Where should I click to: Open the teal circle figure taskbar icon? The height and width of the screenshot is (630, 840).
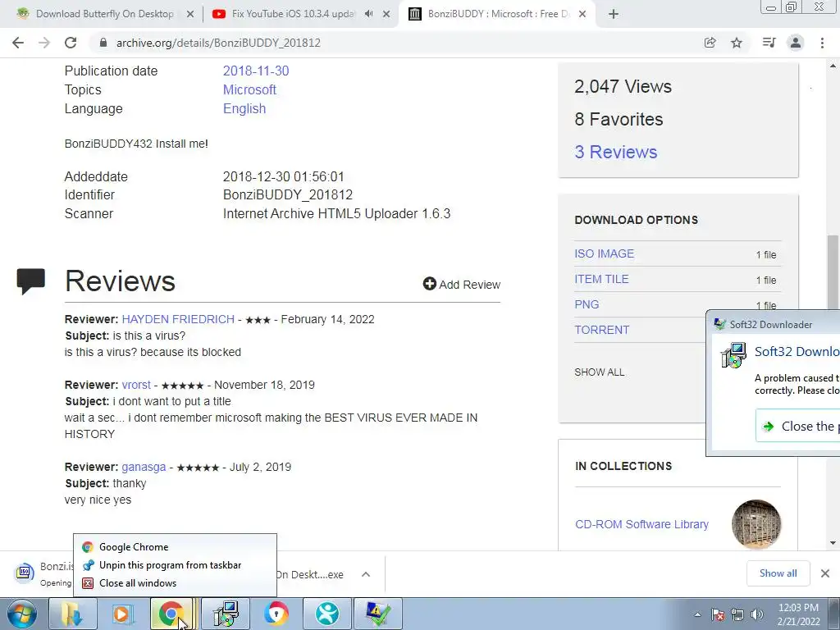point(326,614)
